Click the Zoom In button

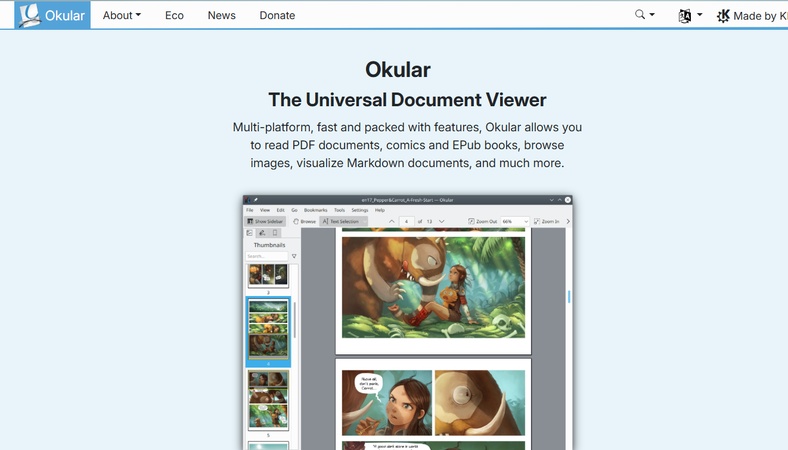pos(546,221)
